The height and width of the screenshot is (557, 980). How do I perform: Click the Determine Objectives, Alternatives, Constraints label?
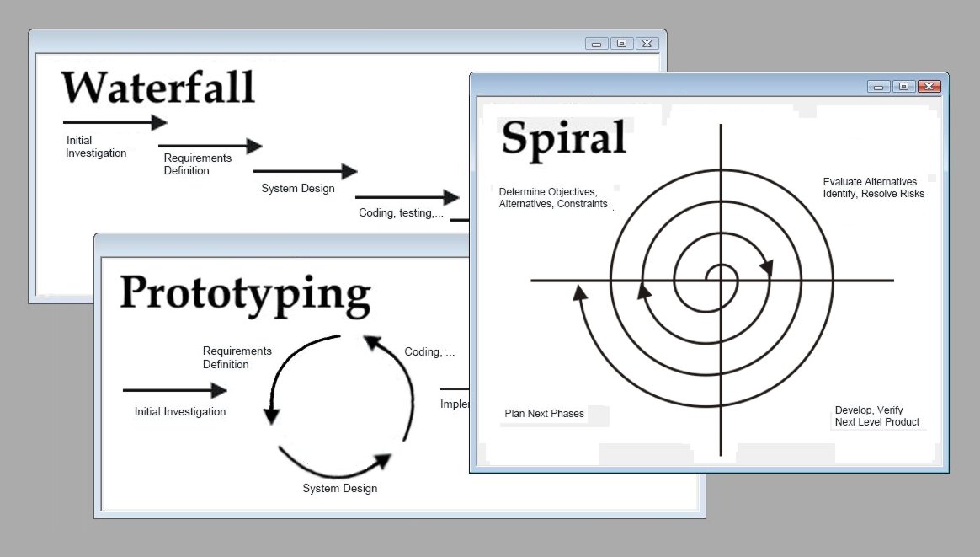[553, 197]
